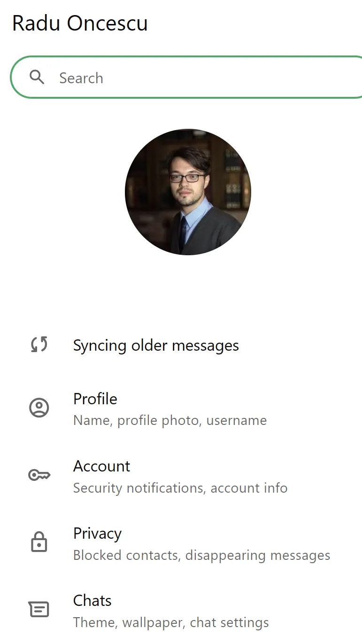
Task: Click "Security notifications, account info" subtitle
Action: pos(180,488)
